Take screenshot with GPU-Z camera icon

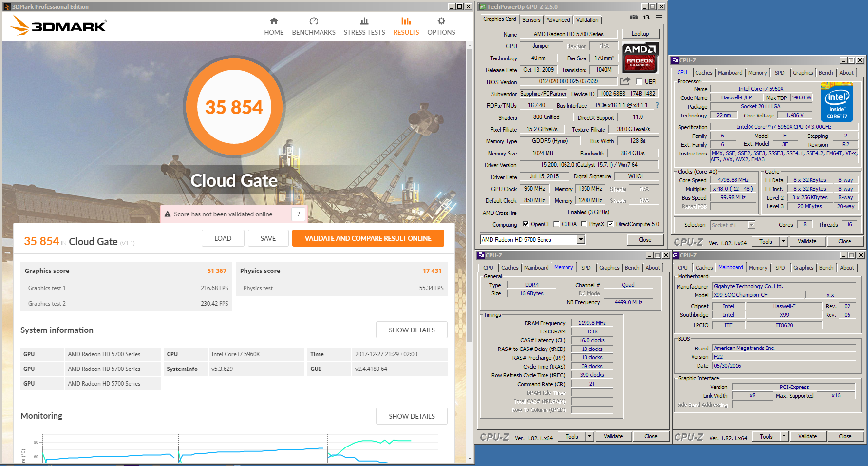(633, 17)
